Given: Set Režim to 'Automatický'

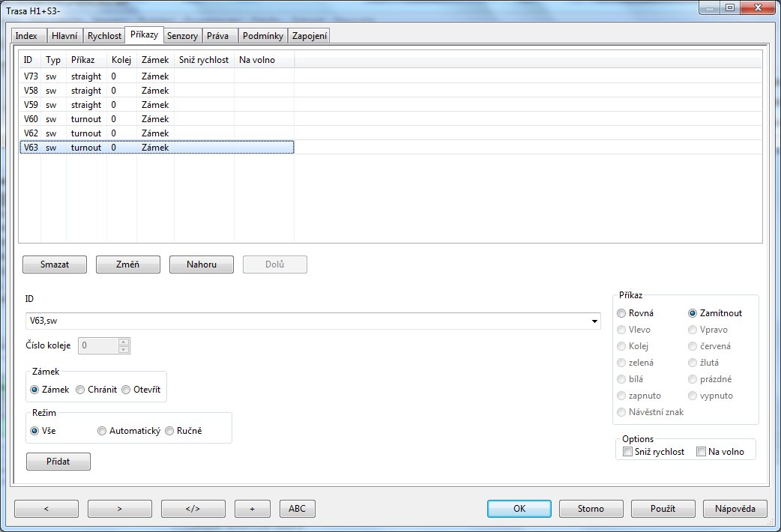Looking at the screenshot, I should (102, 431).
